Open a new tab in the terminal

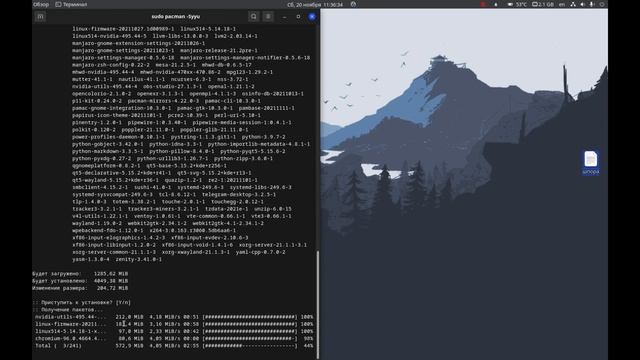pyautogui.click(x=40, y=17)
